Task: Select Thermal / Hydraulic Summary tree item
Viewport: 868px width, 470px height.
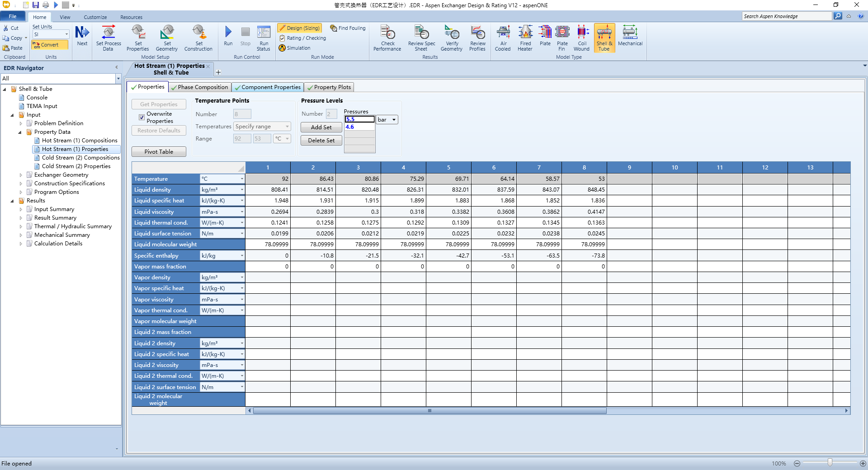Action: (73, 226)
